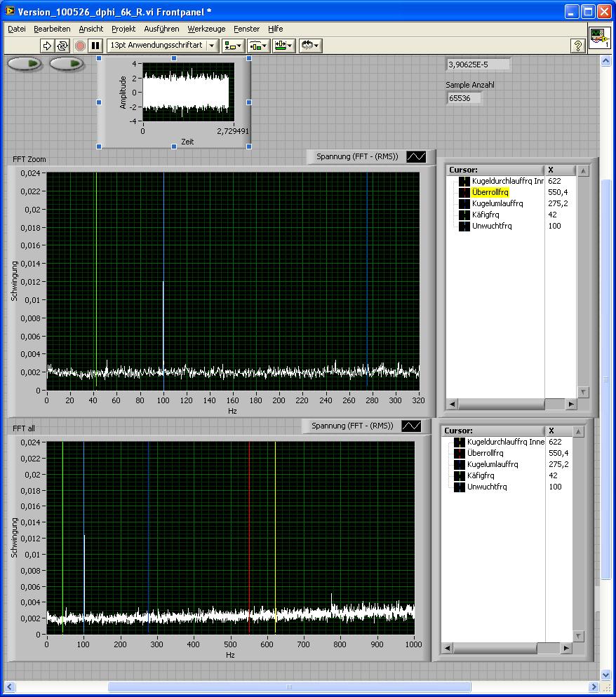This screenshot has height=697, width=616.
Task: Open the Align Objects dropdown
Action: point(233,46)
